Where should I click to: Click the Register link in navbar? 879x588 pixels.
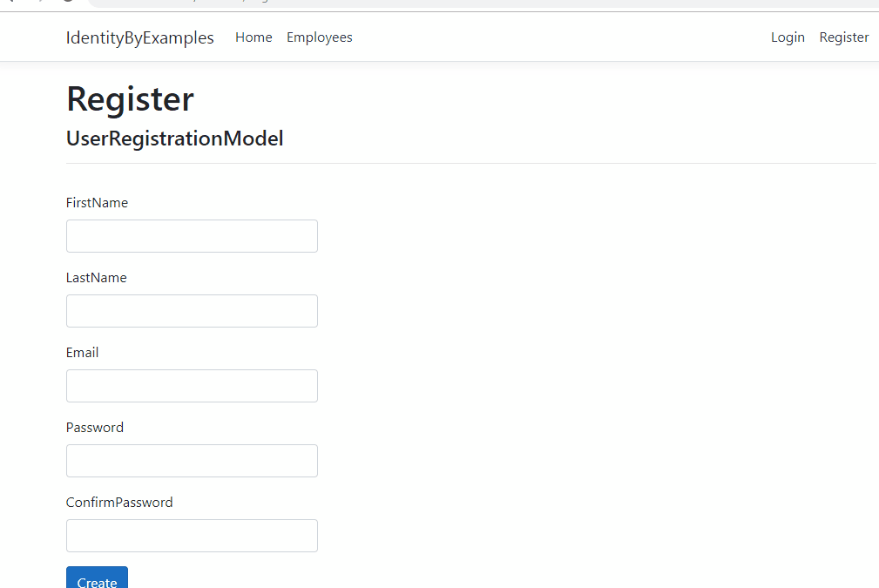click(843, 37)
